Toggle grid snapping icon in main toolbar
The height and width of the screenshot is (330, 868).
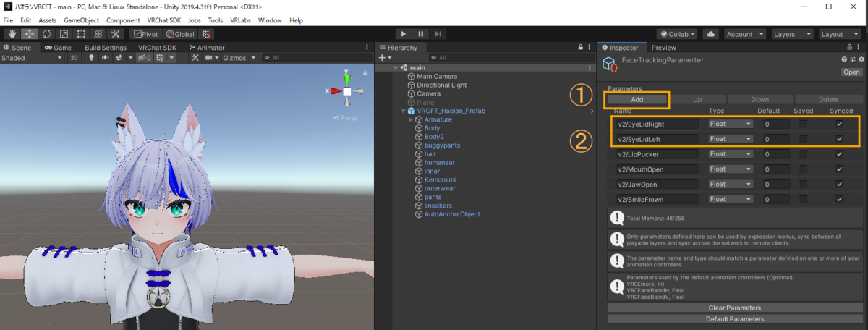pos(206,34)
